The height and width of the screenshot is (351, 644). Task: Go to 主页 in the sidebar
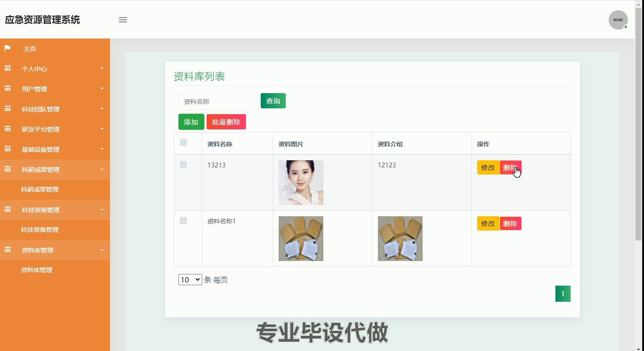pos(30,49)
